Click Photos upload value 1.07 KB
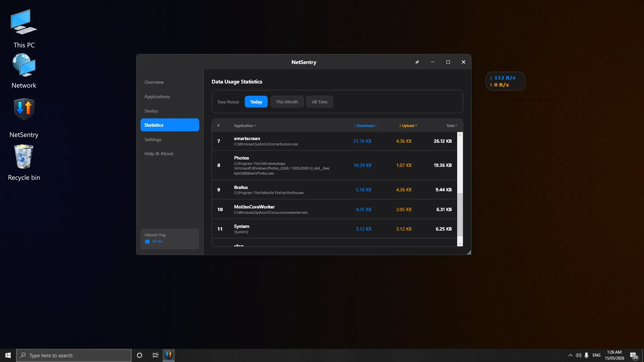 pos(404,165)
